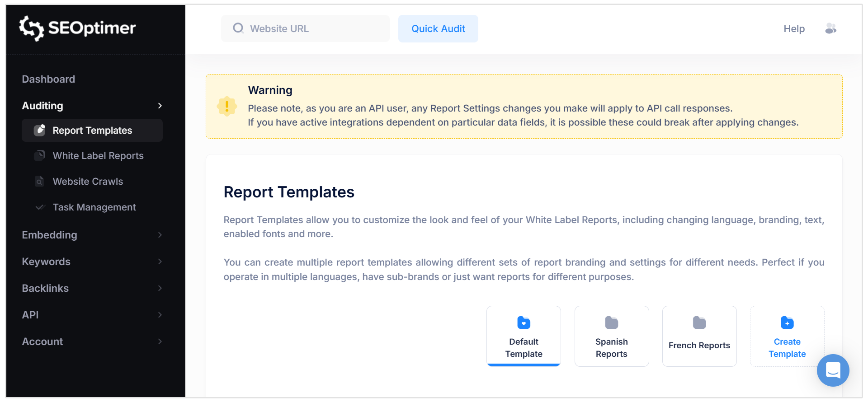Go to Dashboard in sidebar
This screenshot has width=868, height=402.
(48, 79)
